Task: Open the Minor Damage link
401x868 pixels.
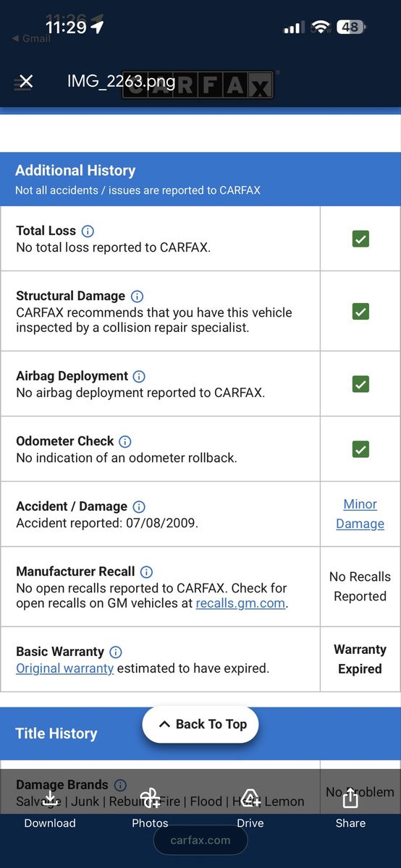Action: 360,514
